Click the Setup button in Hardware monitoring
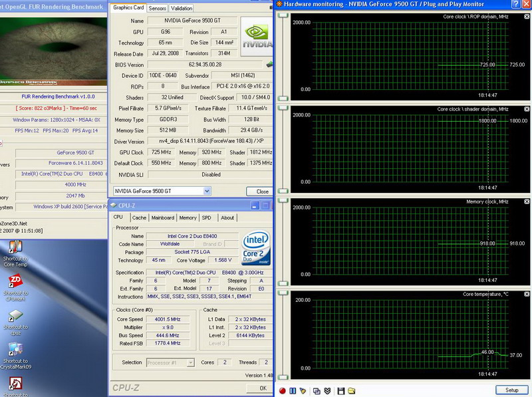This screenshot has height=397, width=532. [x=511, y=390]
